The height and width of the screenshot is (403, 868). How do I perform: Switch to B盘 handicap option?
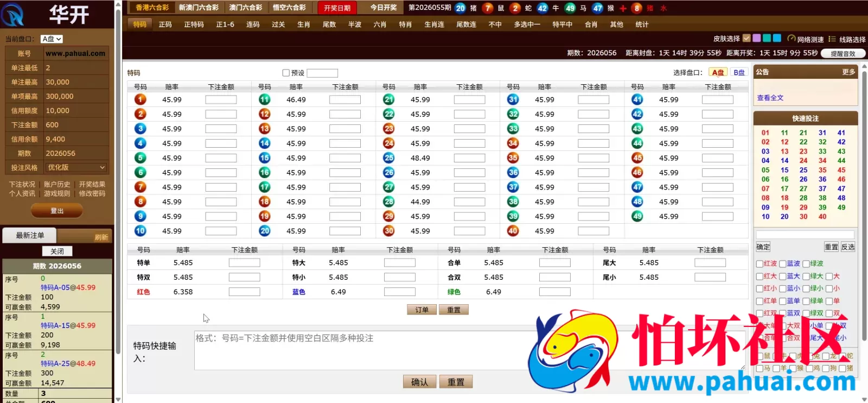coord(739,73)
